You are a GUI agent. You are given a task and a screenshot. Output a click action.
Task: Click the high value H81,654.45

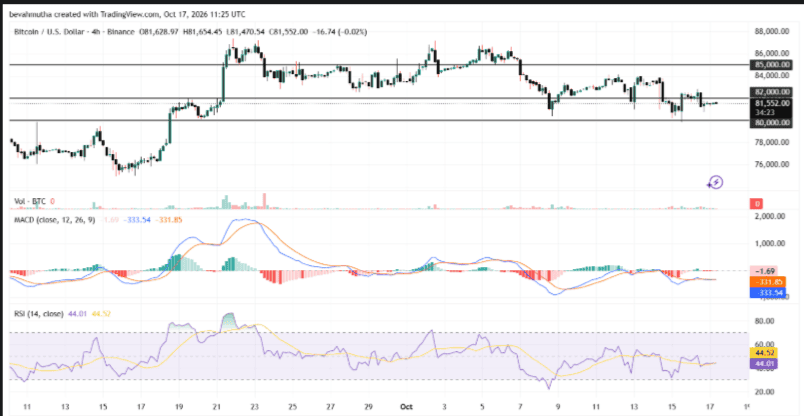202,32
